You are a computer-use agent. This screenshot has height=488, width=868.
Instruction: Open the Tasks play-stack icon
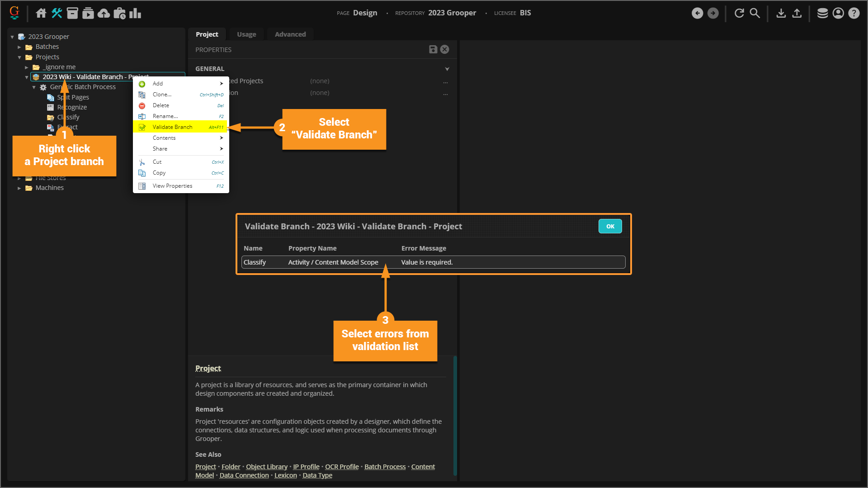88,13
